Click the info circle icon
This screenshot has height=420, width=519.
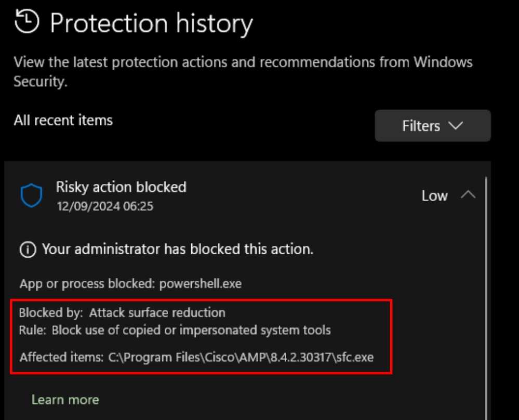(x=28, y=250)
